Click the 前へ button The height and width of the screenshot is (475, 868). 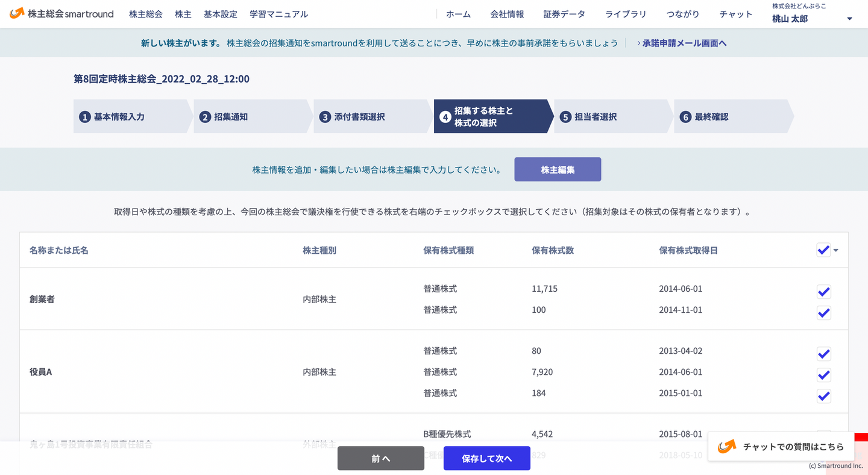tap(381, 458)
